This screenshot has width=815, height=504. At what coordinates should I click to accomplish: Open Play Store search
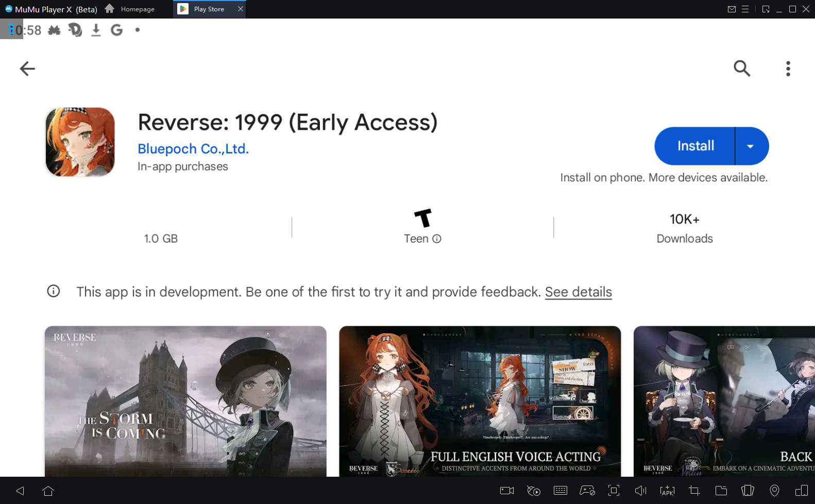(741, 68)
